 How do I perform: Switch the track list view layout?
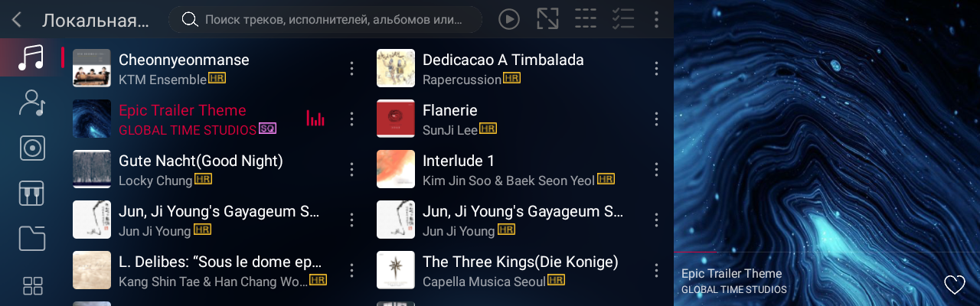(x=586, y=20)
